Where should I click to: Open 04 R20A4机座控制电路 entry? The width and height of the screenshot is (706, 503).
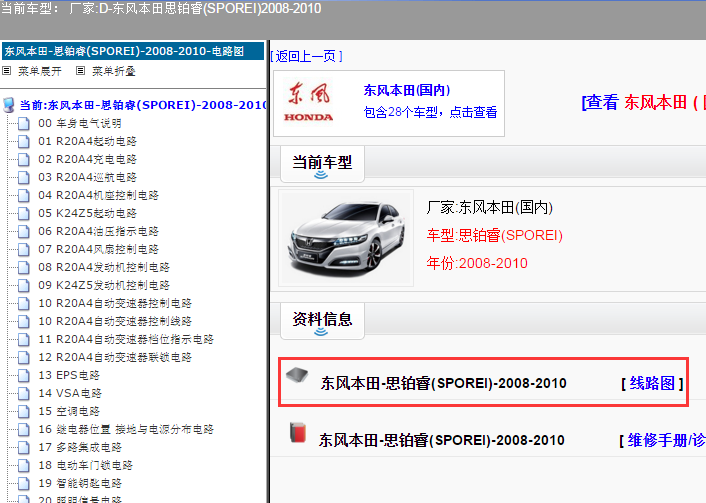(98, 195)
